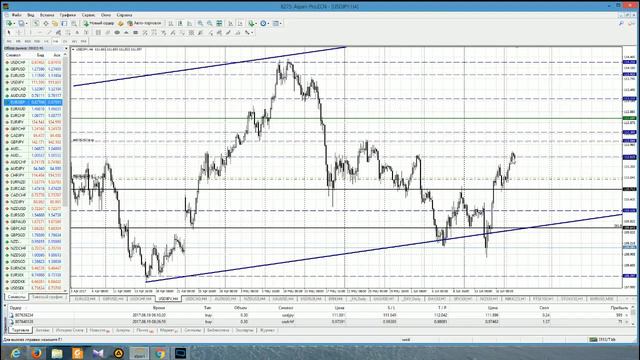Select USDSEK in Market Watch
Screen dimensions: 640x360
coord(33,288)
